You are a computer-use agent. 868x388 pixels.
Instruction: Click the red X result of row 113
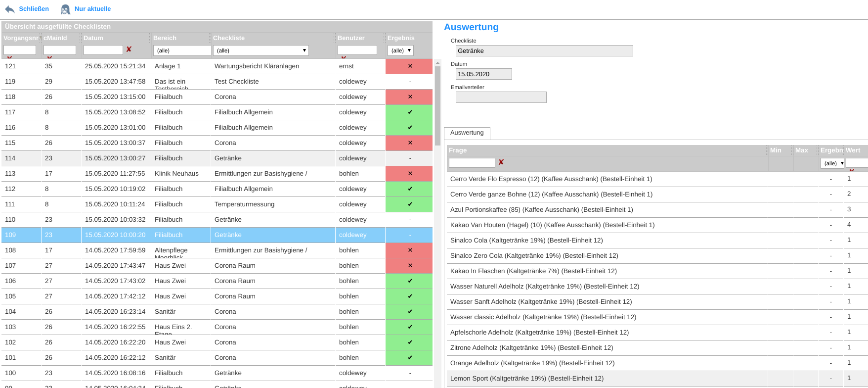pos(410,174)
